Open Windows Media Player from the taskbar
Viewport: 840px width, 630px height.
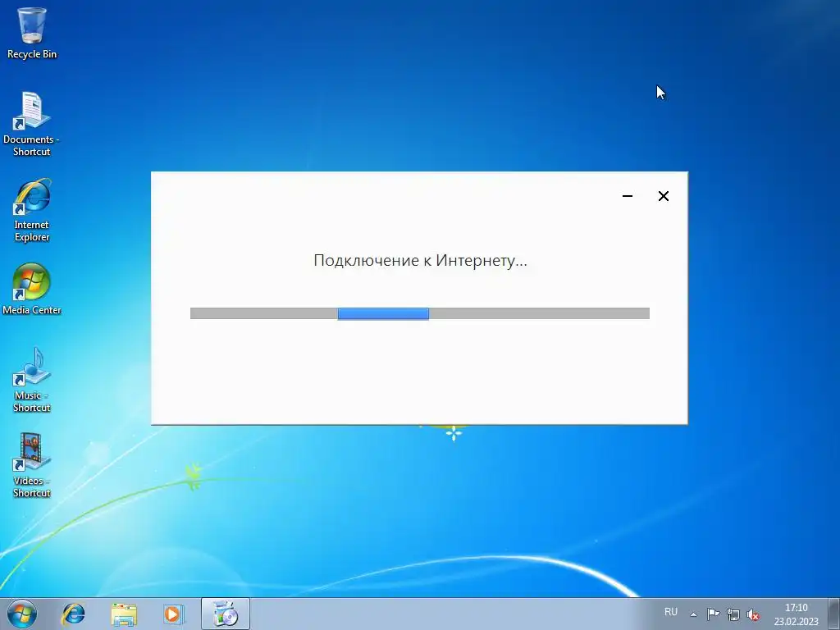(173, 614)
